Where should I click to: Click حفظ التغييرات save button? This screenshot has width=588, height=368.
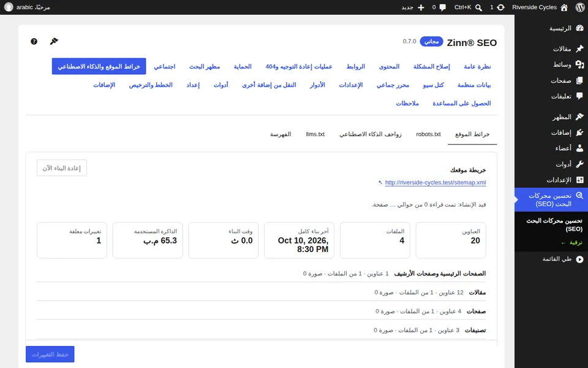tap(50, 354)
